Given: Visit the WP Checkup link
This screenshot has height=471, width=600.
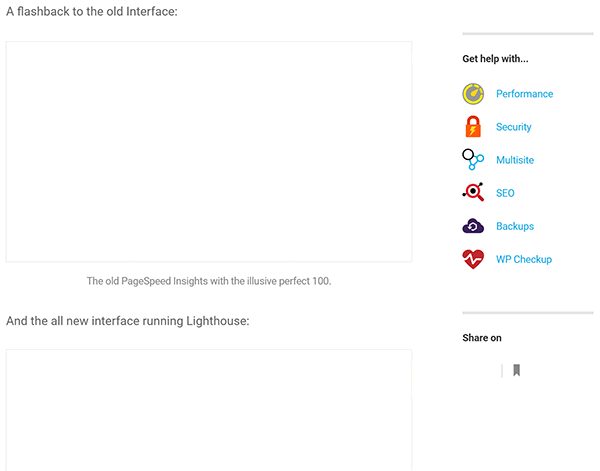Looking at the screenshot, I should click(x=524, y=259).
